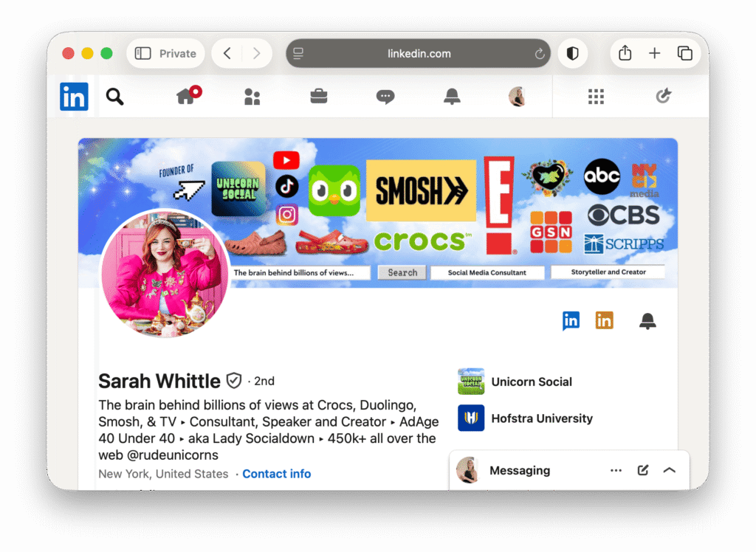Open privacy report shield button
The width and height of the screenshot is (756, 552).
coord(572,53)
